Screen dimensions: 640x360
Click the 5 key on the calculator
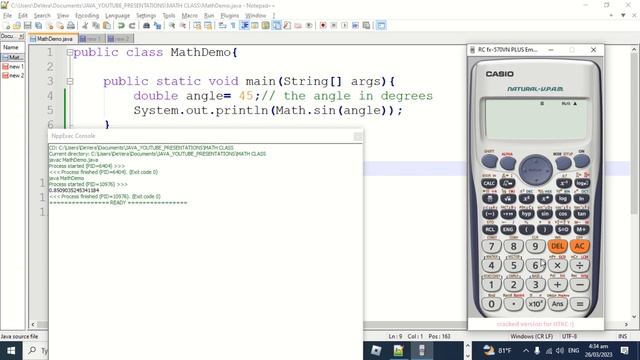[513, 266]
